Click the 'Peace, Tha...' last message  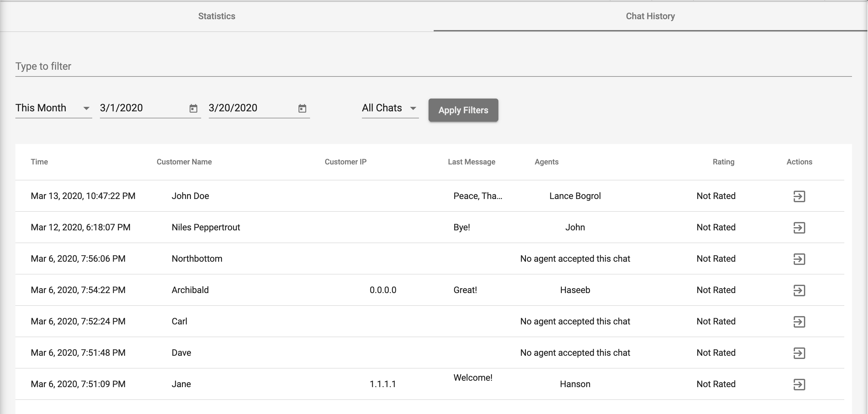tap(478, 196)
